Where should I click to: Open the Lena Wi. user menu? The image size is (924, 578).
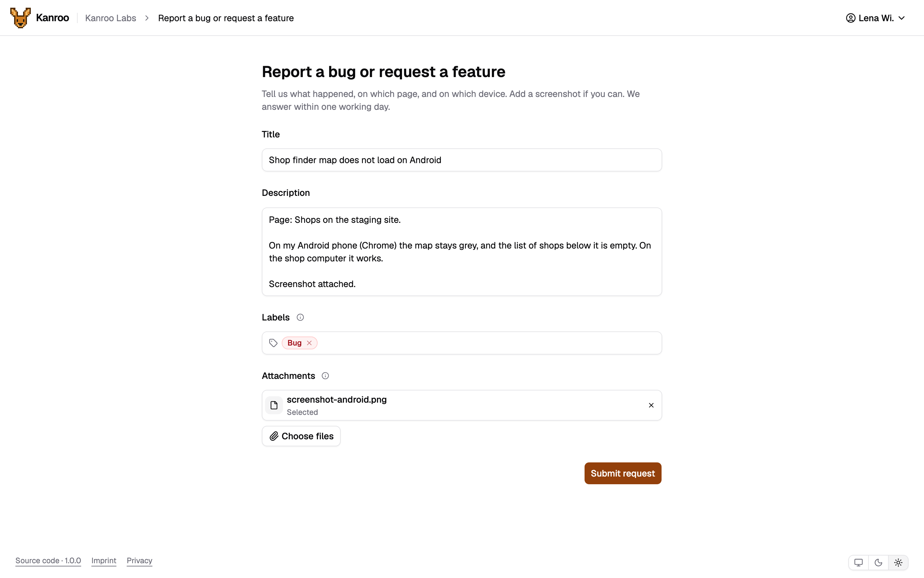(875, 18)
